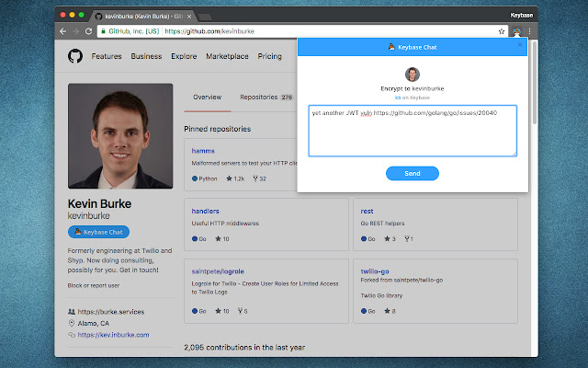Reload the page with the refresh icon
The width and height of the screenshot is (588, 368).
pos(88,31)
